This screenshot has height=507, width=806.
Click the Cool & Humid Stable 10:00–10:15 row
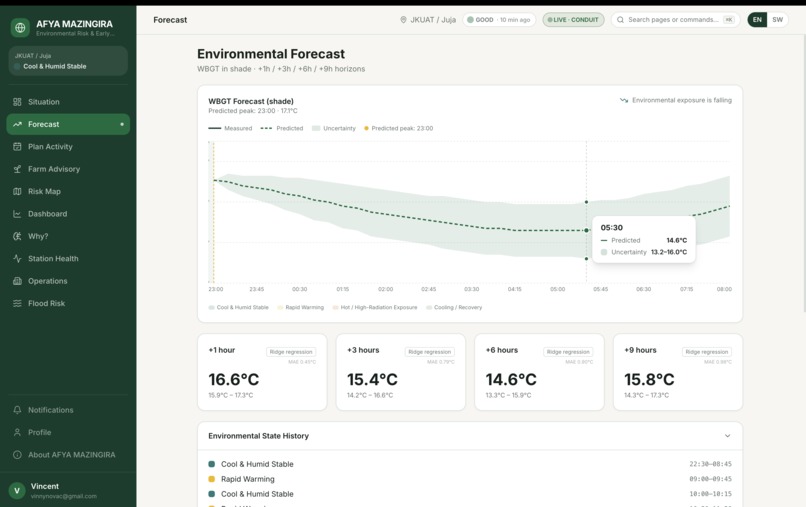pyautogui.click(x=470, y=494)
